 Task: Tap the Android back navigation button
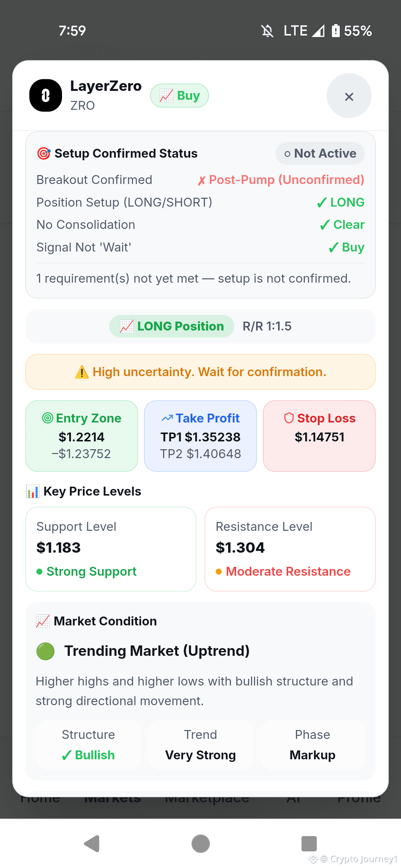coord(92,844)
